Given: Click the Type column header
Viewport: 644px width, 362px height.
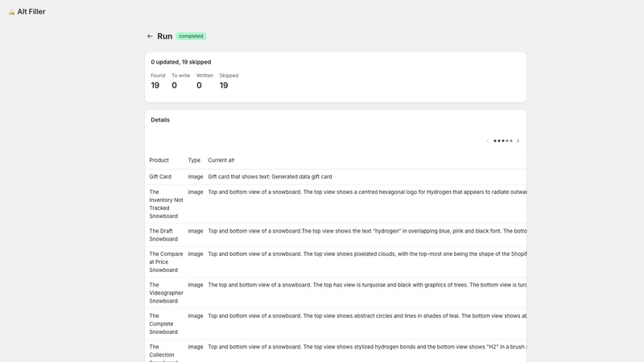Looking at the screenshot, I should point(194,160).
